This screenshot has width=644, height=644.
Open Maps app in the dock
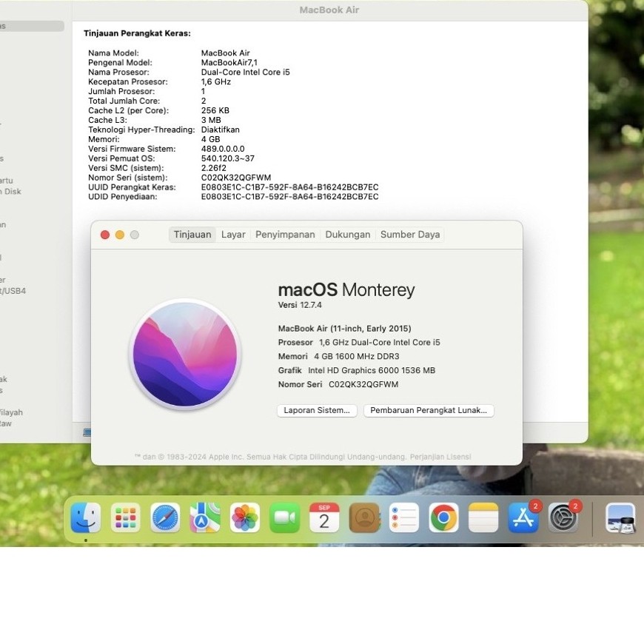(204, 517)
